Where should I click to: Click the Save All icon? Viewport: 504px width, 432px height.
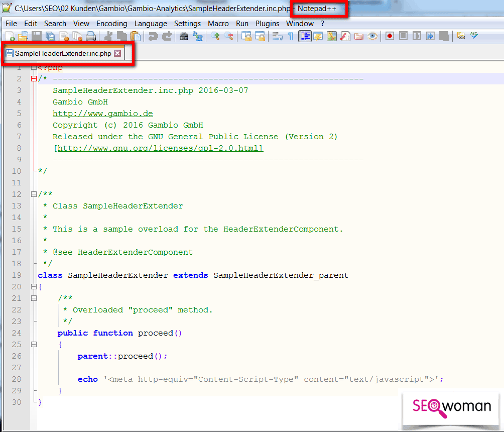click(50, 36)
